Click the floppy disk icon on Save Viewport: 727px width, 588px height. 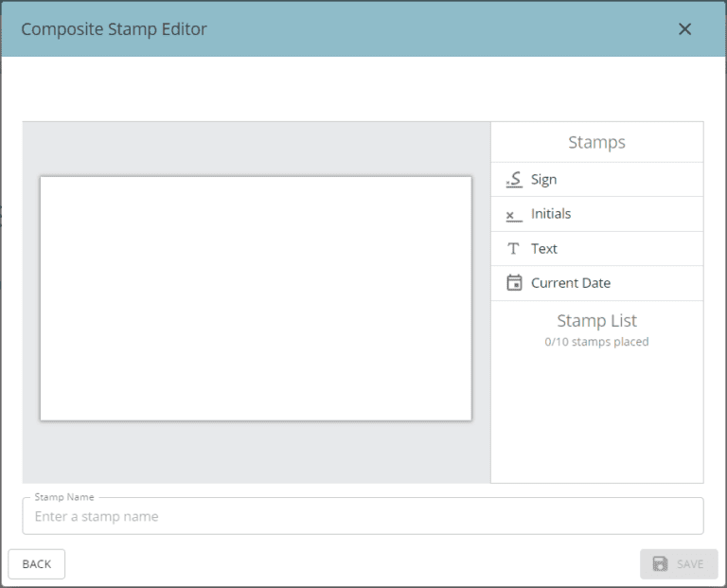[660, 564]
